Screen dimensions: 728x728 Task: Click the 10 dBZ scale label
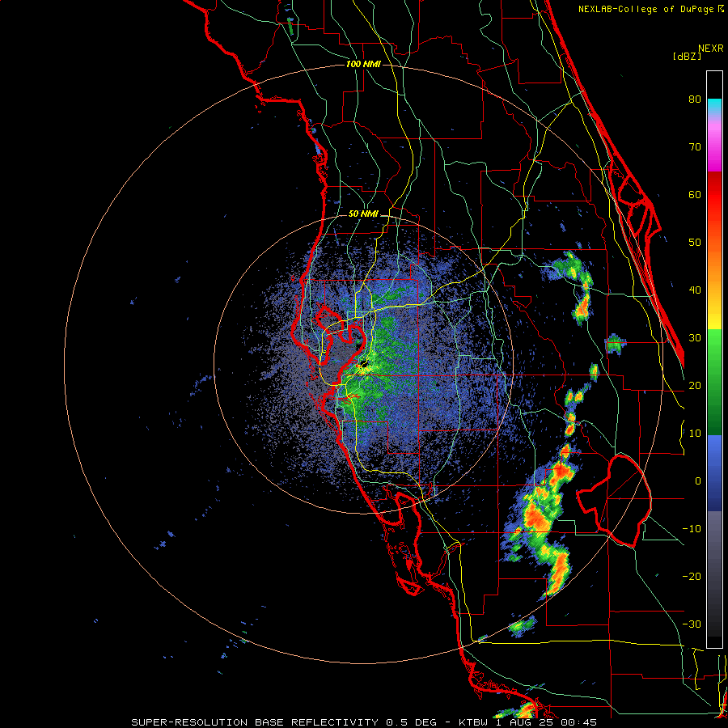pos(695,434)
